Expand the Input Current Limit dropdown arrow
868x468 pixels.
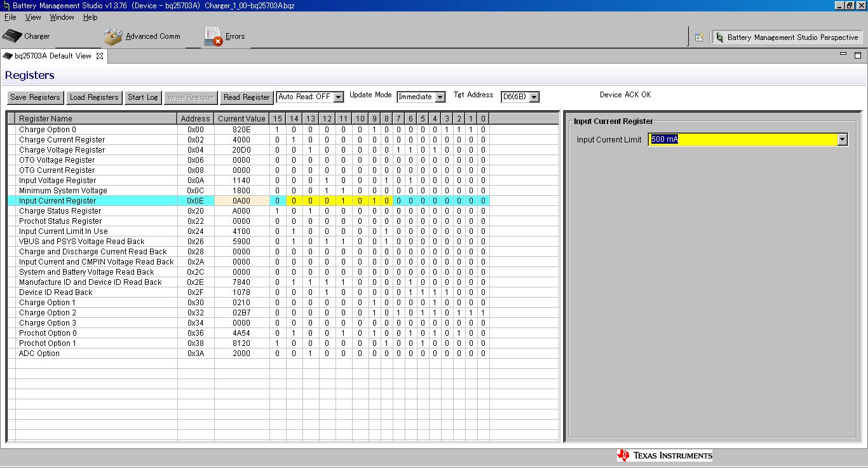(843, 139)
